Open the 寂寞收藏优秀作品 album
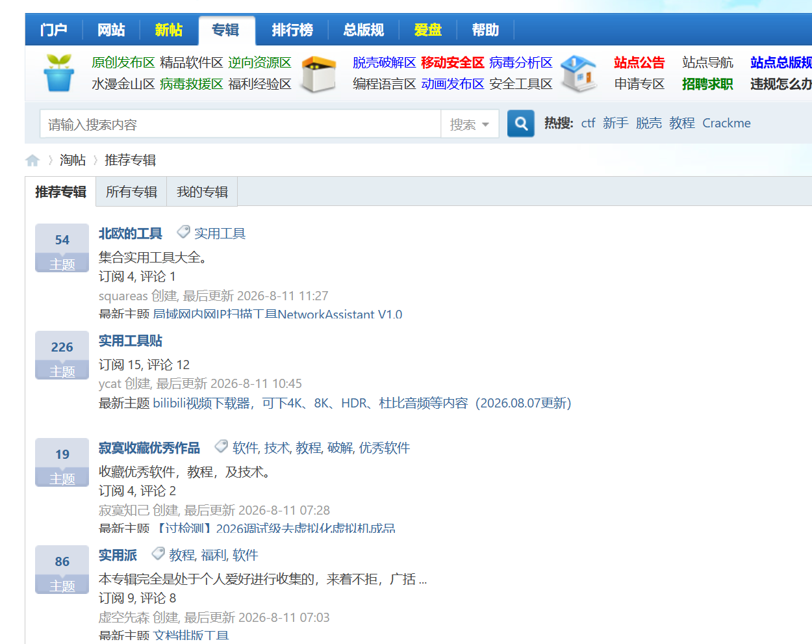812x644 pixels. tap(149, 448)
